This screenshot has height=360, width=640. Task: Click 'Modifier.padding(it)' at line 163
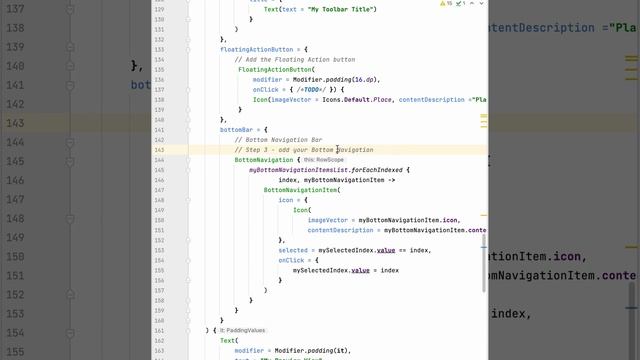tap(312, 351)
